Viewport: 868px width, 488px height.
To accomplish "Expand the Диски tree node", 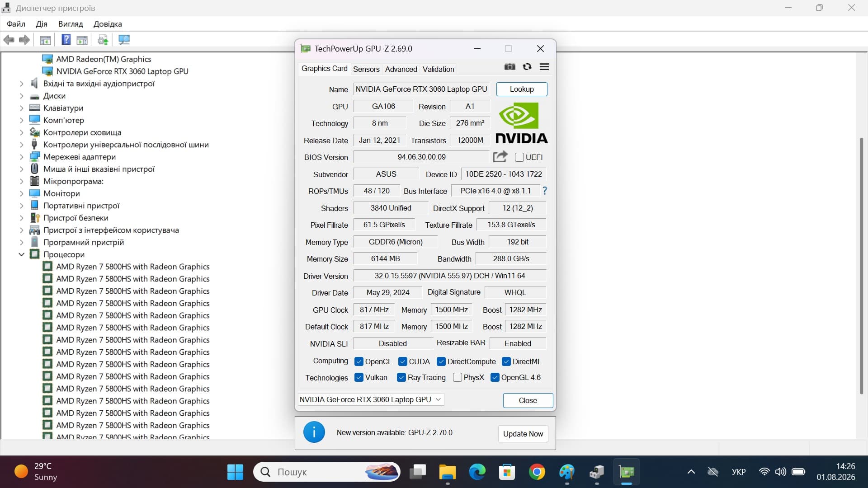I will click(21, 96).
